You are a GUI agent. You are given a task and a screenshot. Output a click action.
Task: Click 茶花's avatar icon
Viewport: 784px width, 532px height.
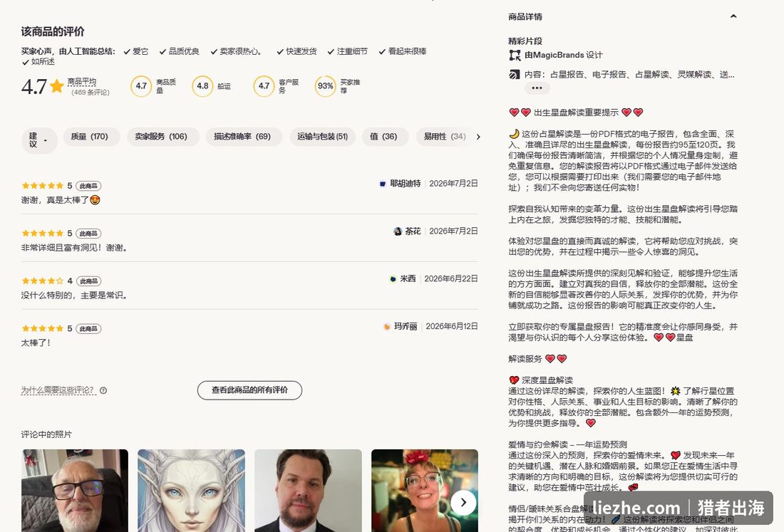click(x=398, y=231)
